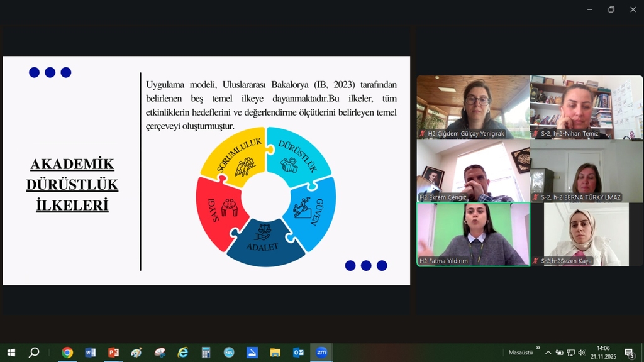This screenshot has height=362, width=644.
Task: Open File Explorer from the taskbar
Action: click(275, 353)
